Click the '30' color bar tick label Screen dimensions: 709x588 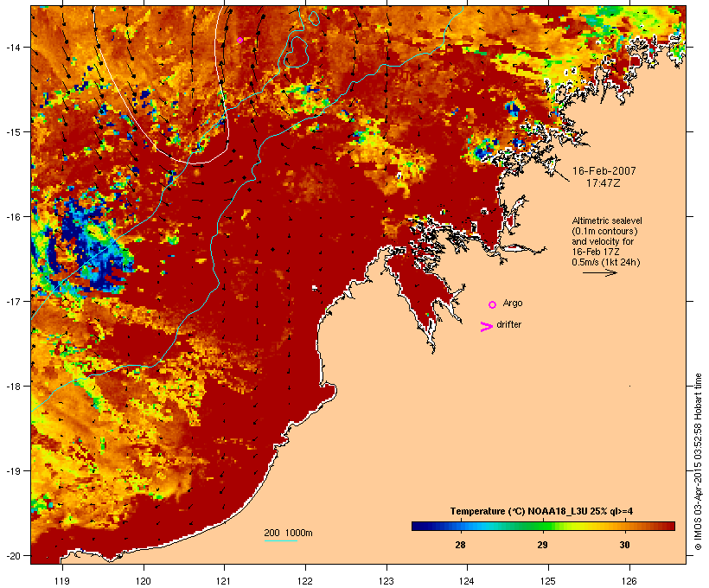(624, 545)
